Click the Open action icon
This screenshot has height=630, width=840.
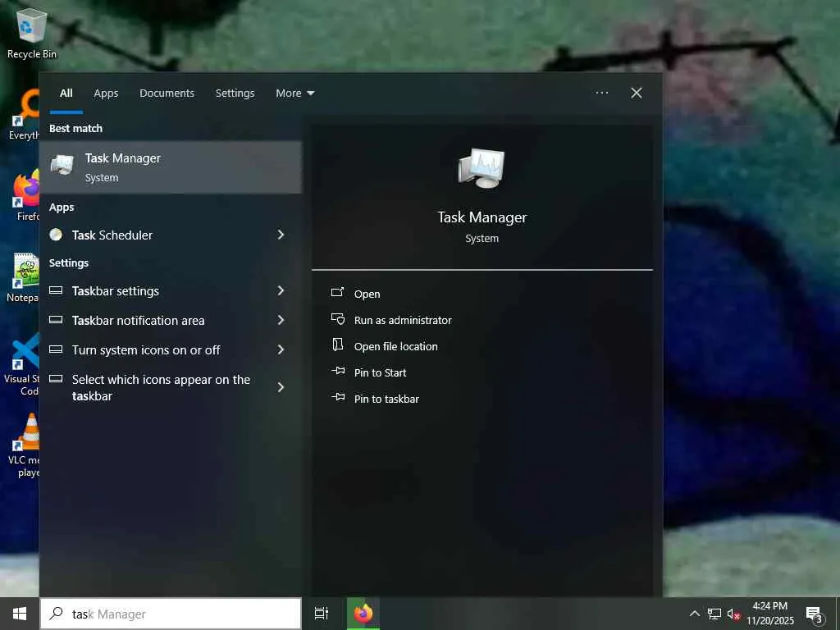pos(337,292)
